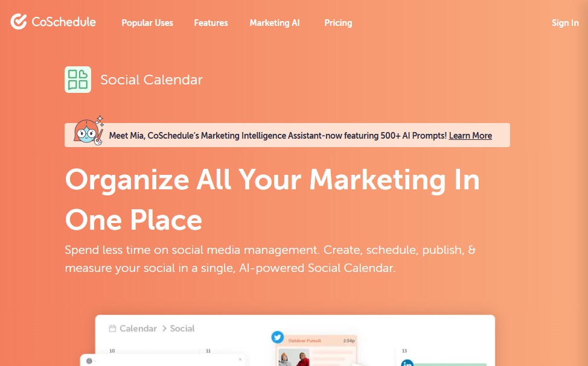The width and height of the screenshot is (588, 366).
Task: Click Sign In at the top right
Action: point(565,23)
